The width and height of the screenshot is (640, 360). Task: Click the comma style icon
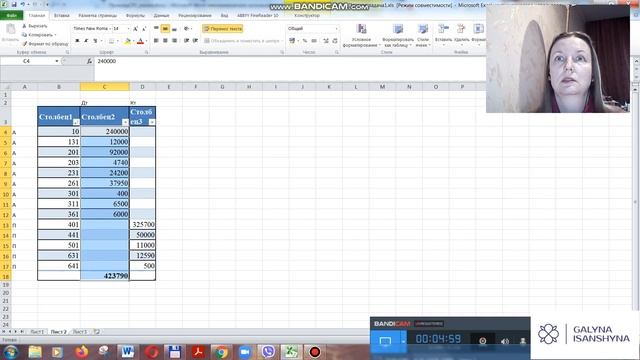pyautogui.click(x=314, y=41)
